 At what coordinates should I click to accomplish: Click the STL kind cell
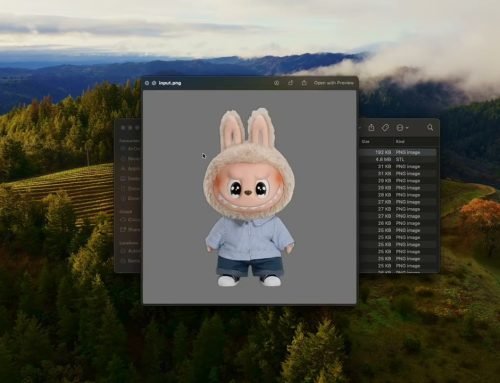tap(400, 159)
